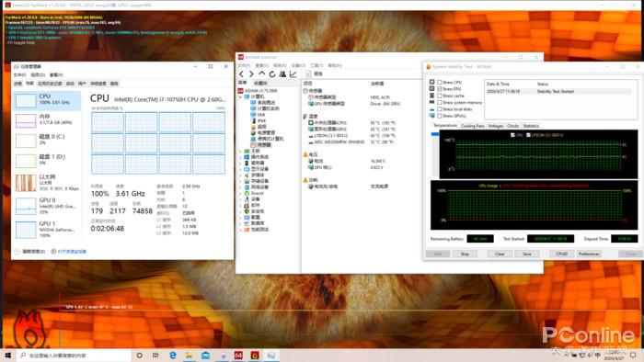Click the Preferences button

[x=589, y=254]
